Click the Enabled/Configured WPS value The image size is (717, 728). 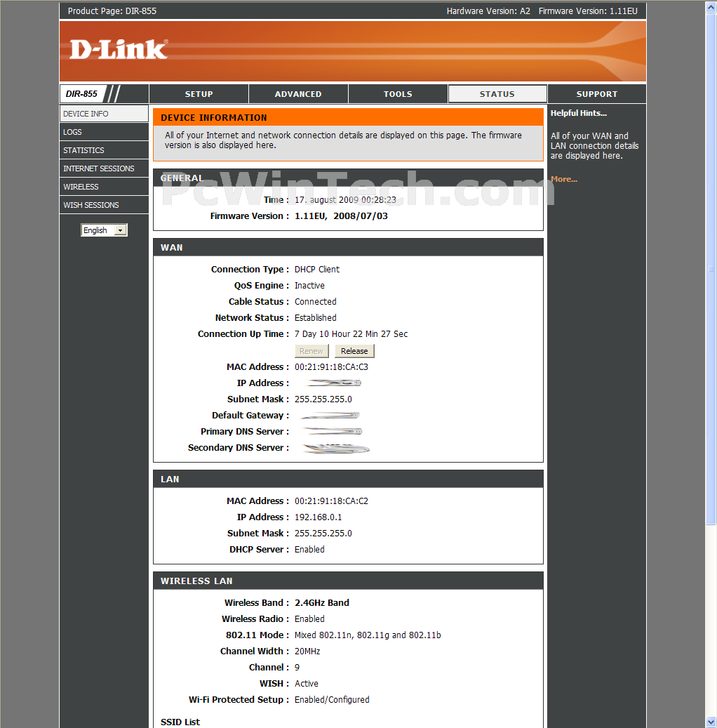coord(332,700)
